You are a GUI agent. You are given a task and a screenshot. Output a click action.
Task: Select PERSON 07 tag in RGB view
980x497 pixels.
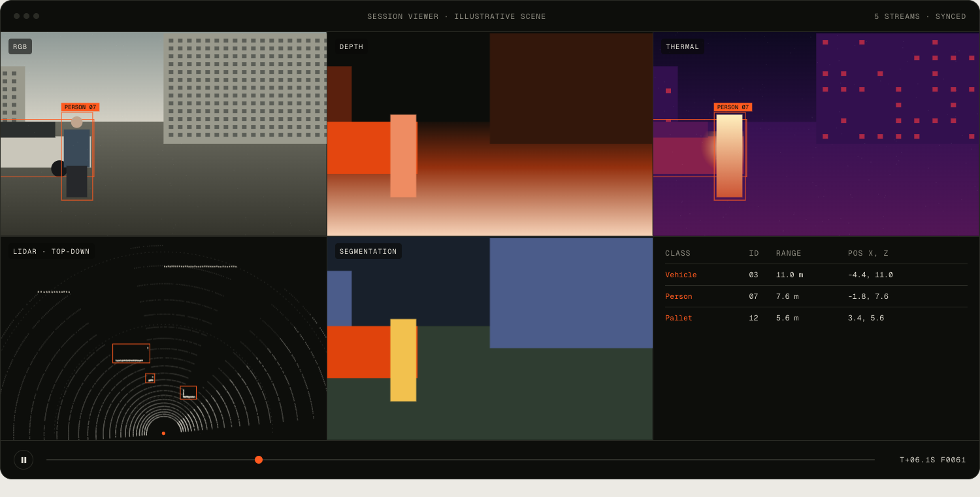[x=80, y=107]
